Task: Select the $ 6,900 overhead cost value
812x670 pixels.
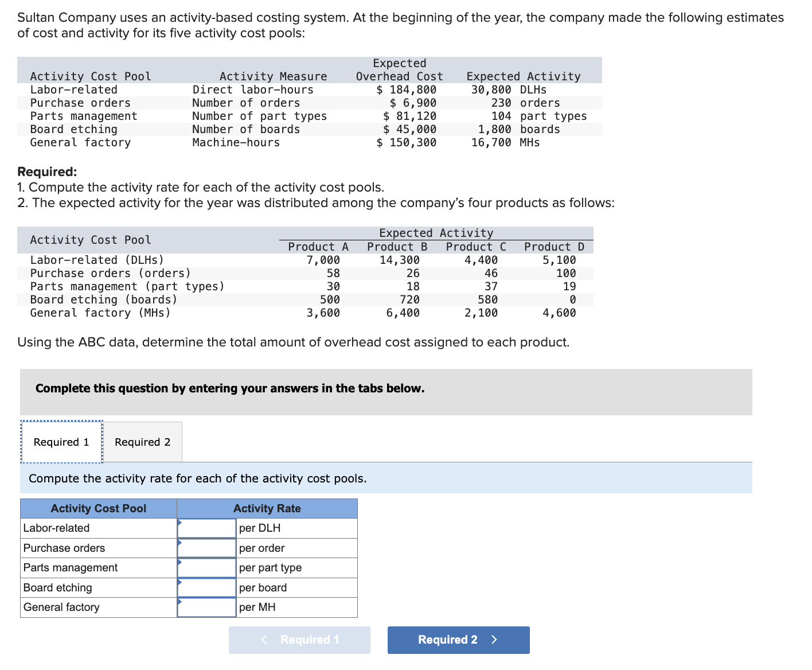Action: (413, 103)
